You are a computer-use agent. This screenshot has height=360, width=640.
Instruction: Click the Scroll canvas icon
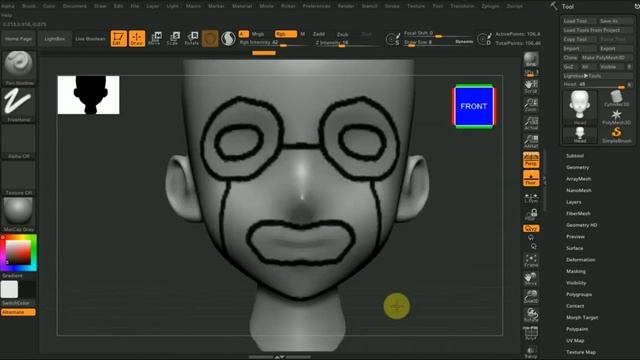click(x=531, y=86)
